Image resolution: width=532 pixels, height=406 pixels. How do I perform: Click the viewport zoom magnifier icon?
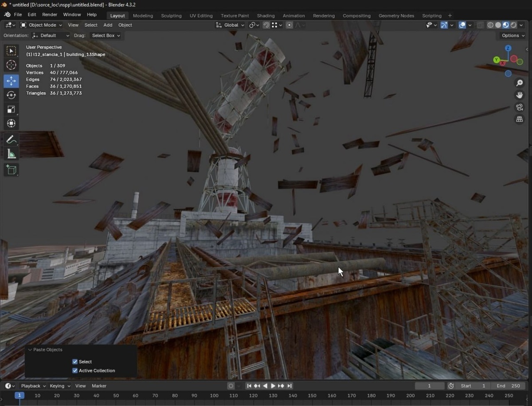coord(520,83)
